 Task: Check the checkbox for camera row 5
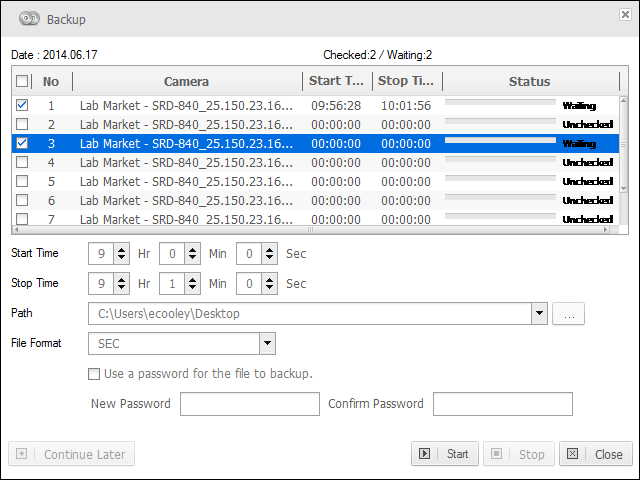click(22, 181)
